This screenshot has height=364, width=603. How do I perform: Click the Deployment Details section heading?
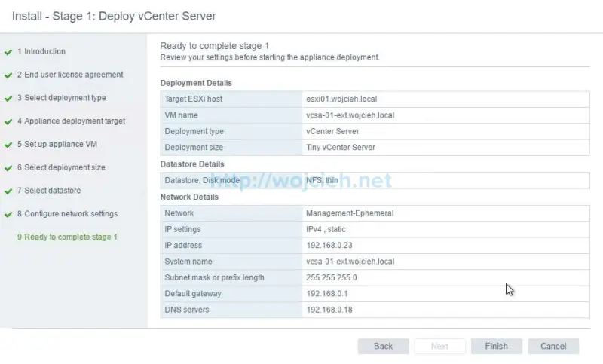point(196,83)
